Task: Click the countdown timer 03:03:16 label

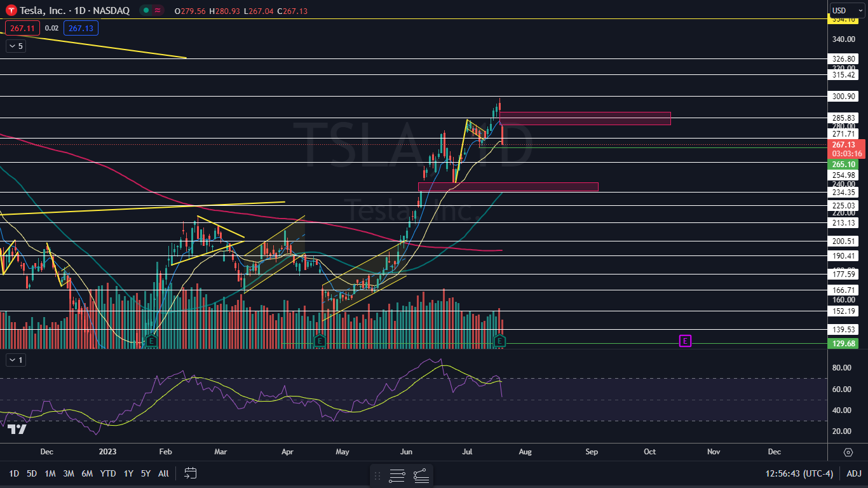Action: [846, 153]
